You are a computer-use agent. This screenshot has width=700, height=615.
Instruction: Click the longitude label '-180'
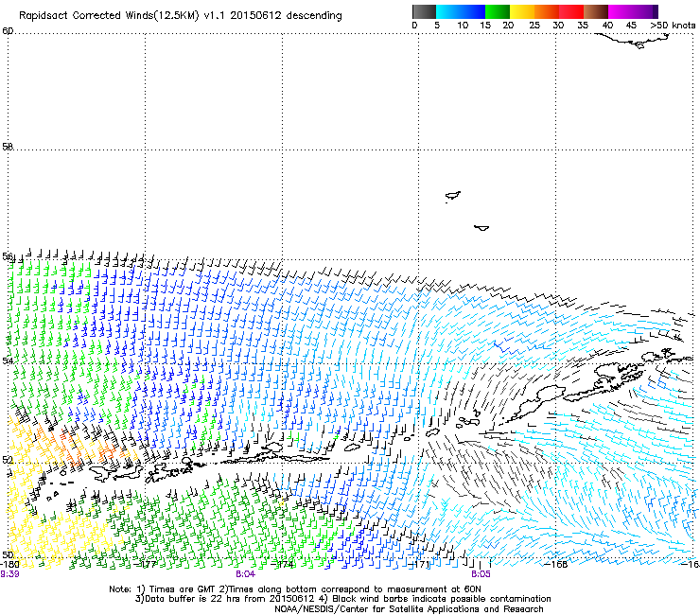pos(9,565)
